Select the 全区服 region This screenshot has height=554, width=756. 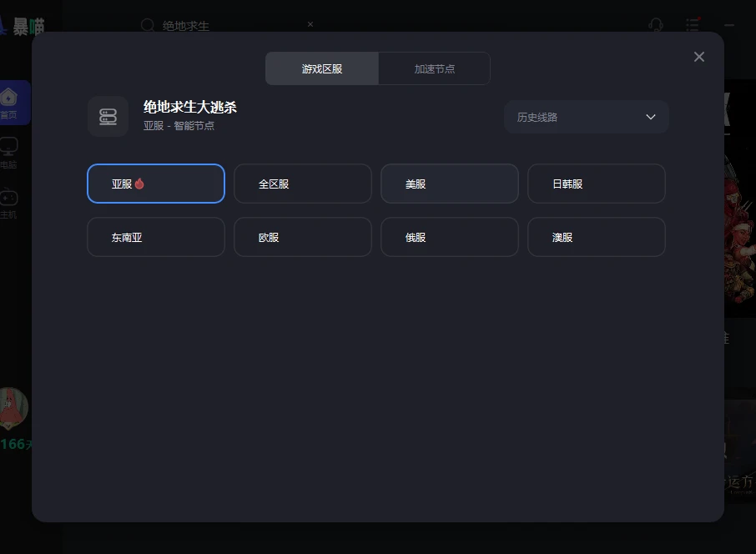[x=303, y=184]
